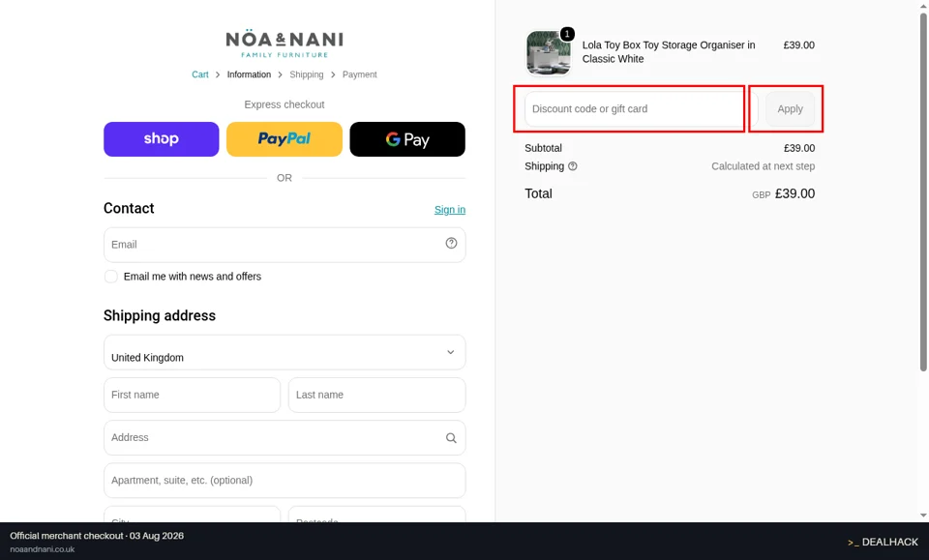
Task: Open the Sign in link
Action: click(450, 210)
